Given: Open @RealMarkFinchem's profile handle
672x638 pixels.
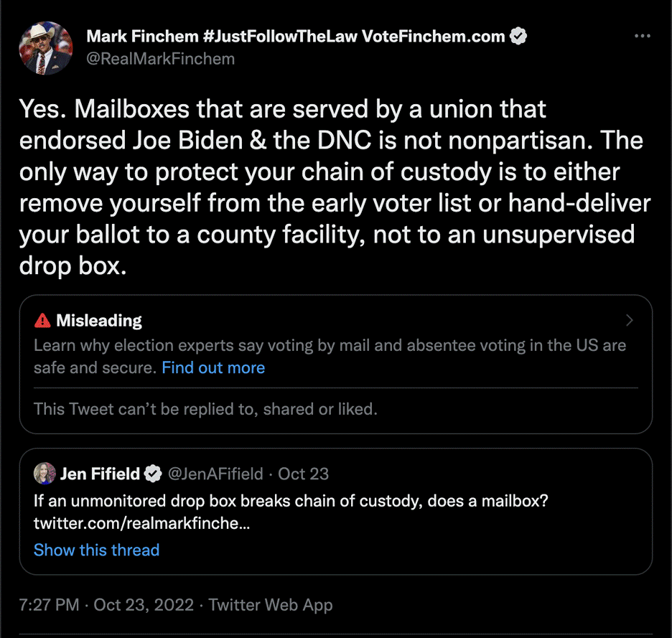Looking at the screenshot, I should [161, 59].
